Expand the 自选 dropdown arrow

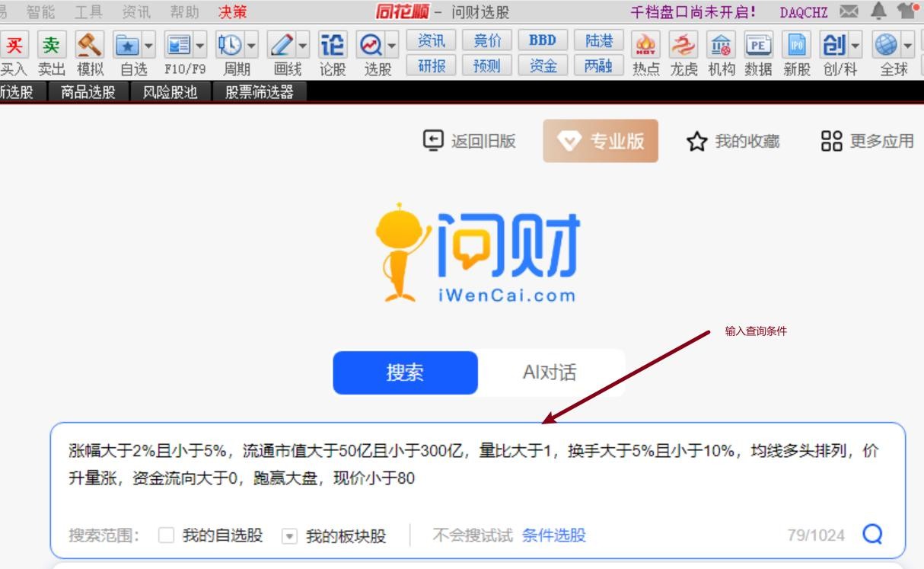point(148,46)
